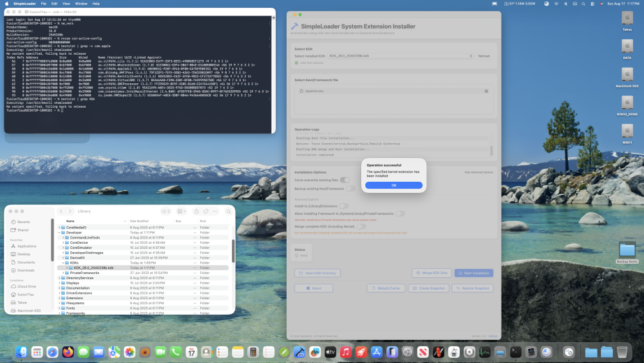This screenshot has width=644, height=363.
Task: Open KDK Directory in SimpleLoader
Action: (317, 273)
